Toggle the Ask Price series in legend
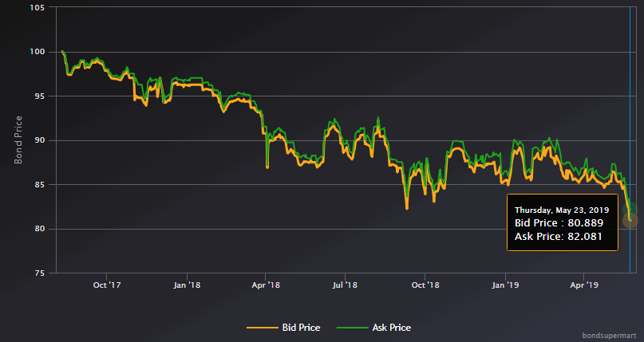The image size is (644, 342). 391,328
